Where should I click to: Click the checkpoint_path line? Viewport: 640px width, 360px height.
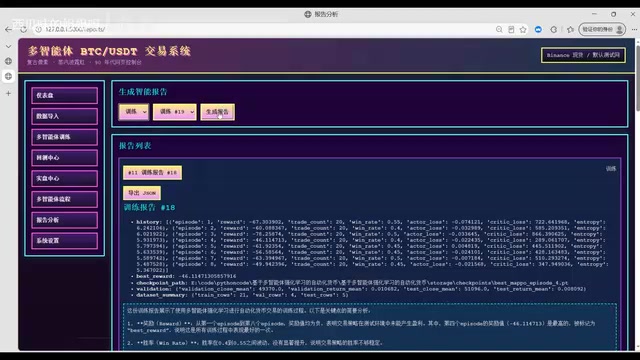coord(352,282)
